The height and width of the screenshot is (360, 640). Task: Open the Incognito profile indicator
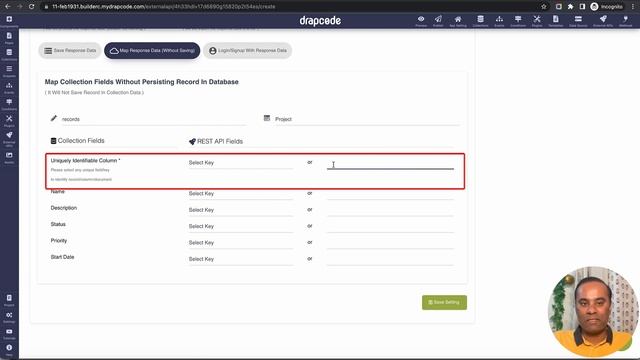click(x=607, y=7)
